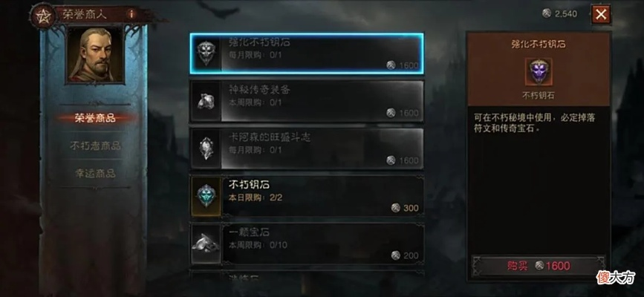Select the 一颗宝石 row priced 200
This screenshot has width=644, height=297.
(x=307, y=244)
